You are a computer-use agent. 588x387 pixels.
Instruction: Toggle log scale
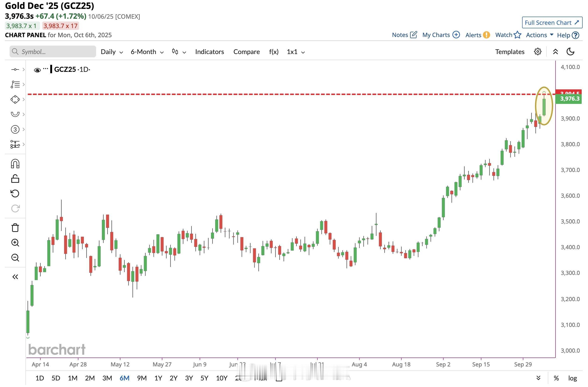click(x=572, y=378)
